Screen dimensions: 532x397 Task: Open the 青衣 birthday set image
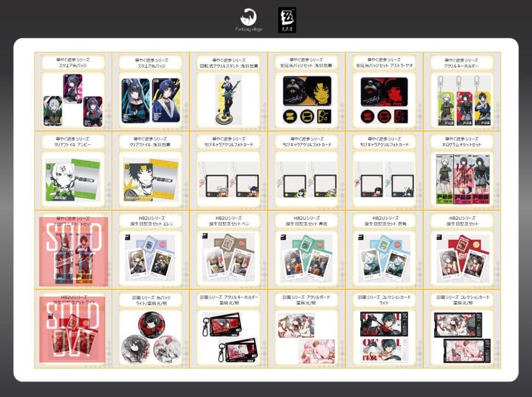[307, 258]
